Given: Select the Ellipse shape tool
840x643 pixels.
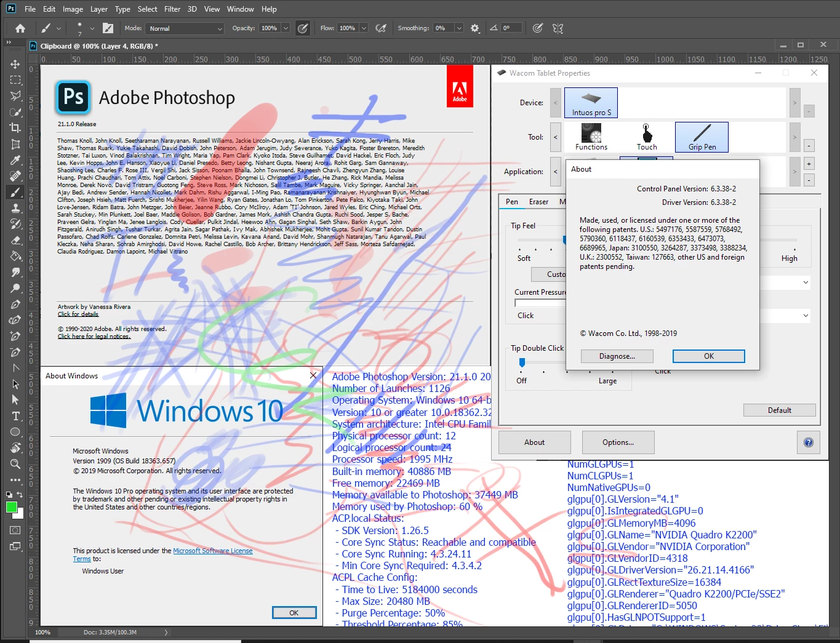Looking at the screenshot, I should (x=15, y=432).
